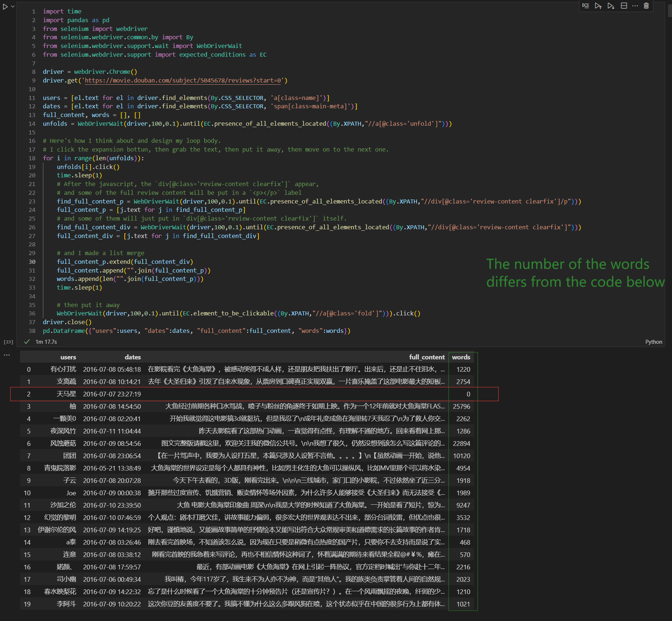Open the run options dropdown beside play button

(13, 7)
